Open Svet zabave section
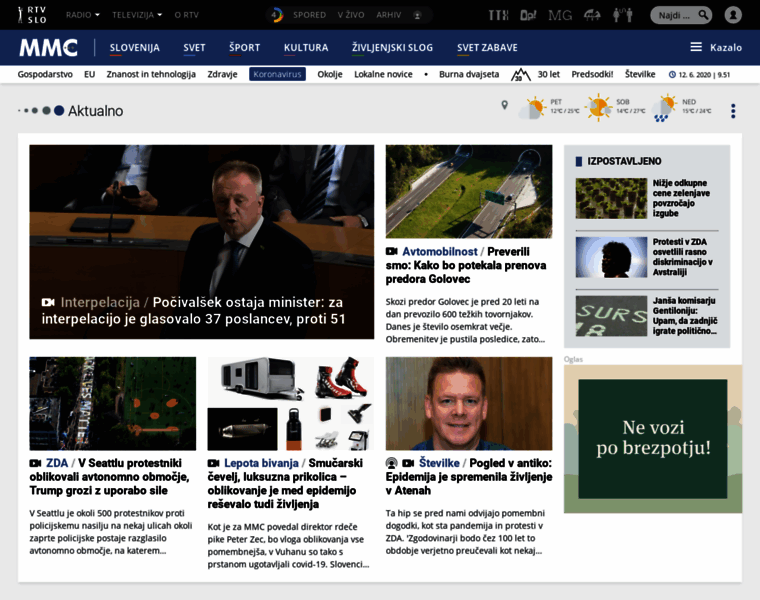Image resolution: width=760 pixels, height=600 pixels. click(x=487, y=47)
